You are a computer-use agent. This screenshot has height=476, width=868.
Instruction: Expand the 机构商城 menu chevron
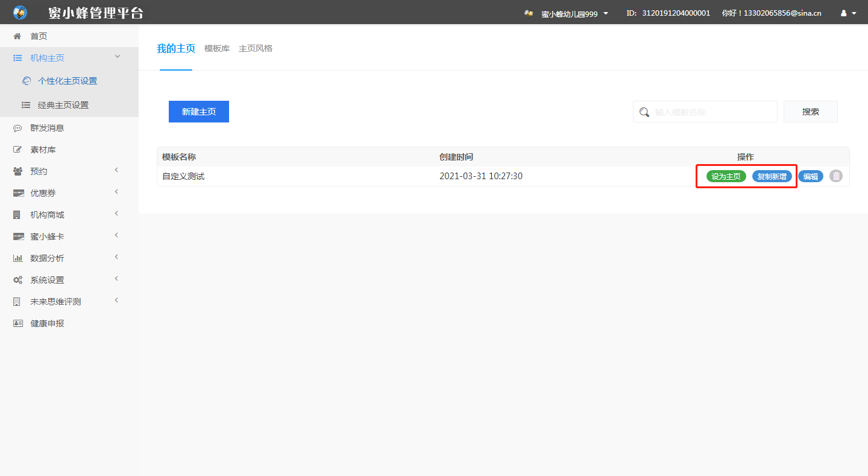[116, 214]
